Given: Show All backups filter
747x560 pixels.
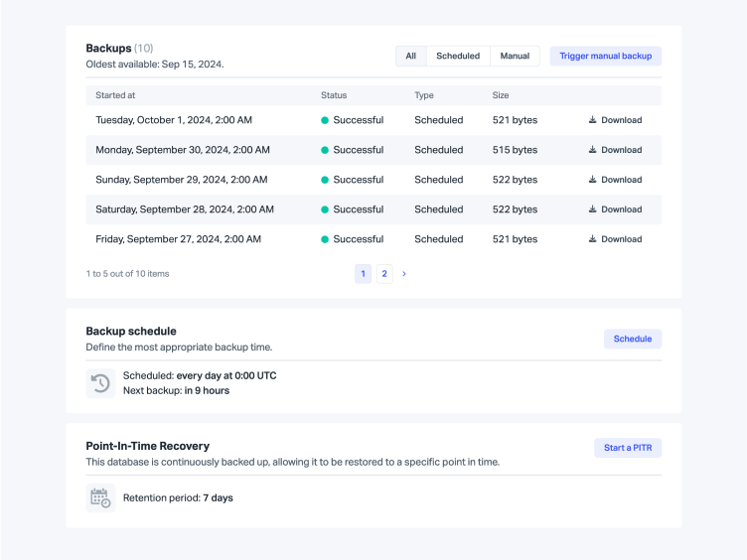Looking at the screenshot, I should 410,57.
